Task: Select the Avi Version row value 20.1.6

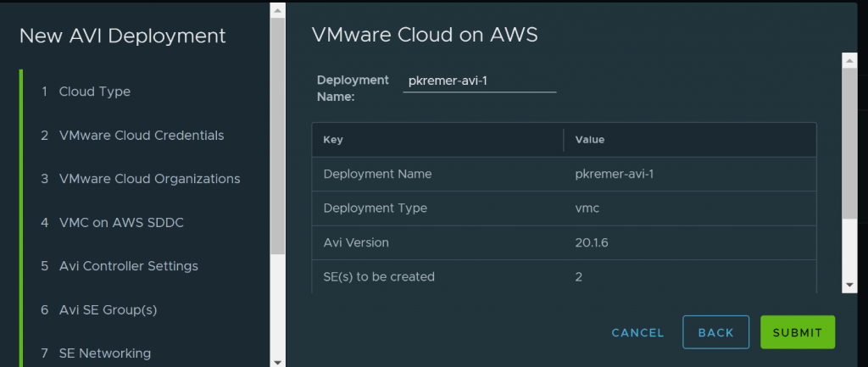Action: click(593, 242)
